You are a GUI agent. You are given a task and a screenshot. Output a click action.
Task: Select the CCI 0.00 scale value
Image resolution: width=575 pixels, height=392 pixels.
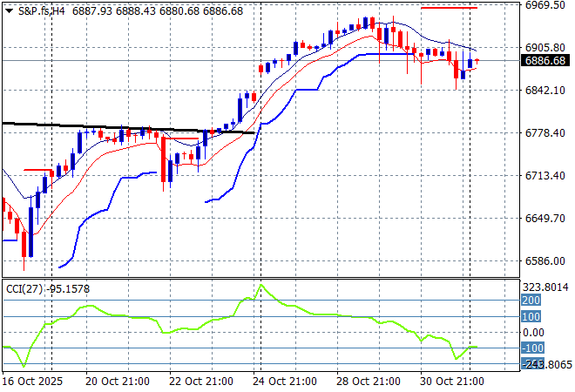click(x=533, y=333)
